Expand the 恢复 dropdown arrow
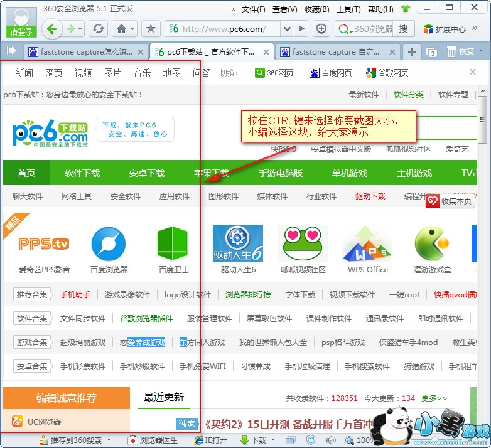The height and width of the screenshot is (448, 491). pyautogui.click(x=482, y=50)
